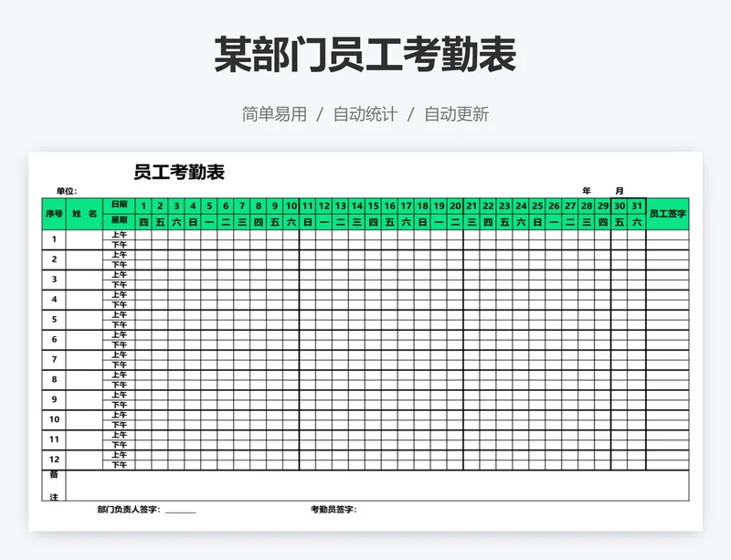
Task: Click the 单位: label above the table
Action: 67,191
